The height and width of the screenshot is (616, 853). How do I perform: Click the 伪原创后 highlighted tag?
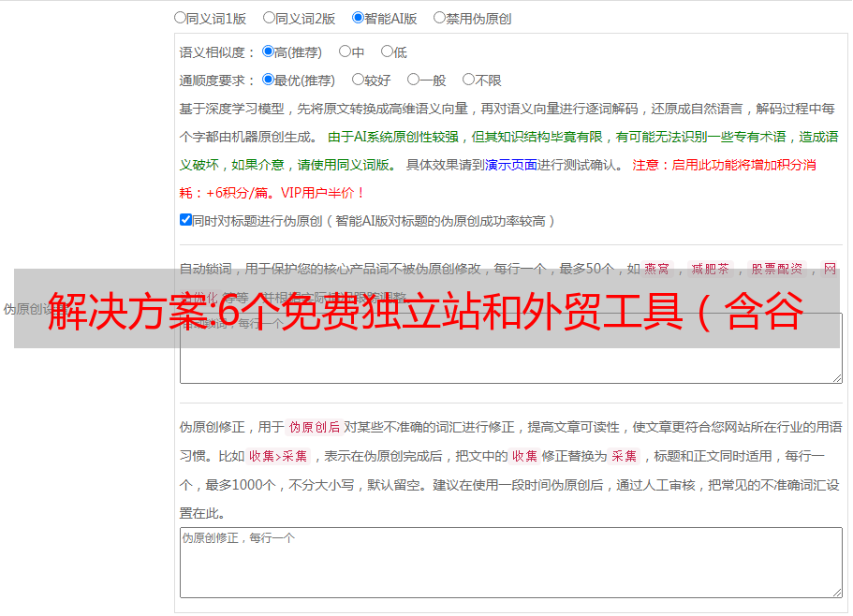coord(315,427)
